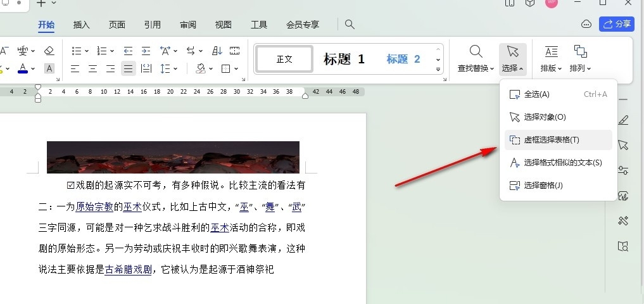Click the line spacing icon

tap(165, 68)
